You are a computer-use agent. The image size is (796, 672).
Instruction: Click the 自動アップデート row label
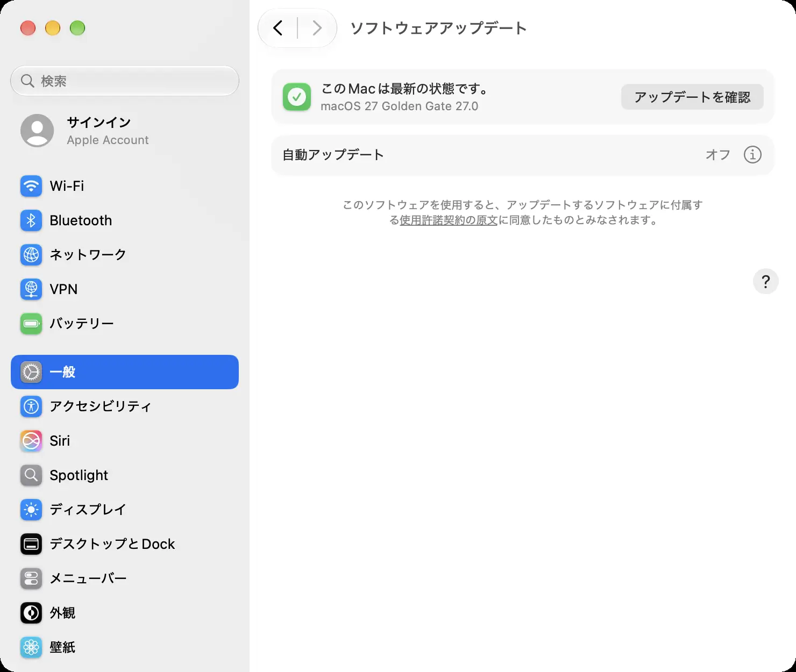(333, 155)
